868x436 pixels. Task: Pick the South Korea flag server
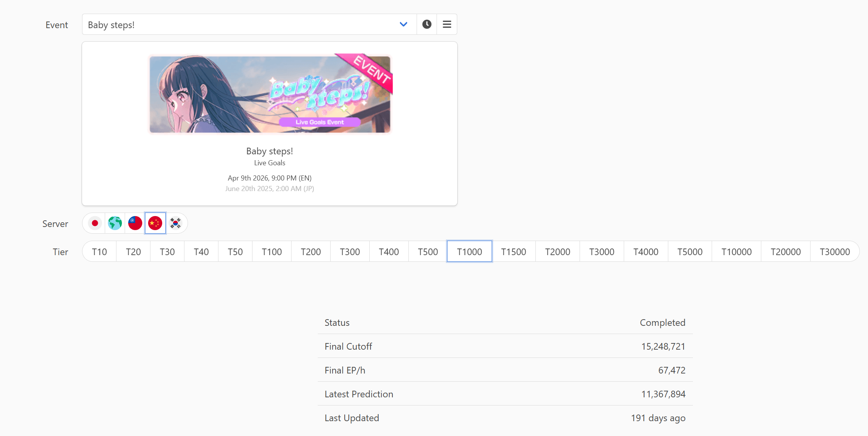tap(175, 223)
